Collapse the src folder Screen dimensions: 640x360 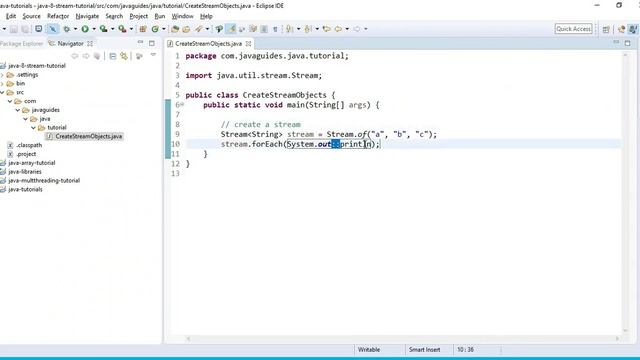click(x=2, y=92)
